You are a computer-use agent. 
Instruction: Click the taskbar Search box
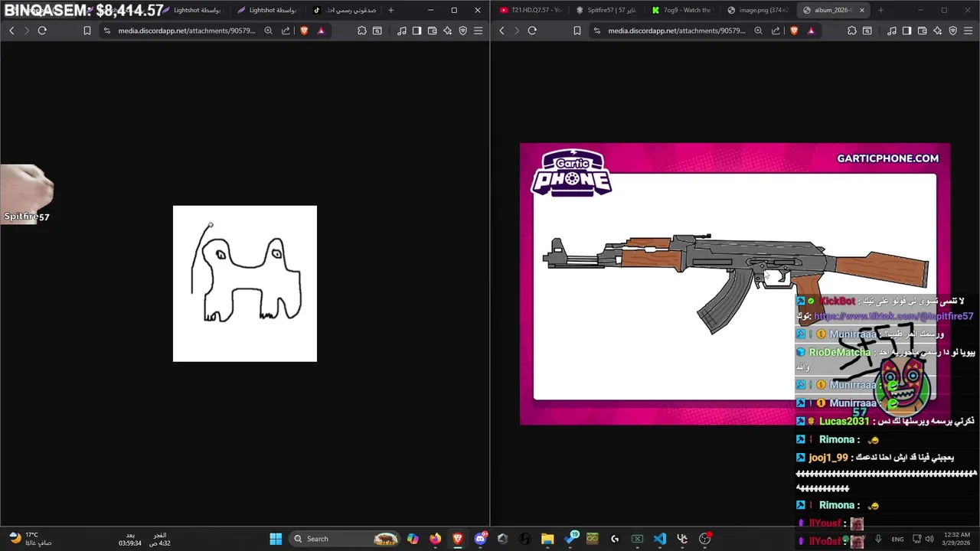coord(346,539)
